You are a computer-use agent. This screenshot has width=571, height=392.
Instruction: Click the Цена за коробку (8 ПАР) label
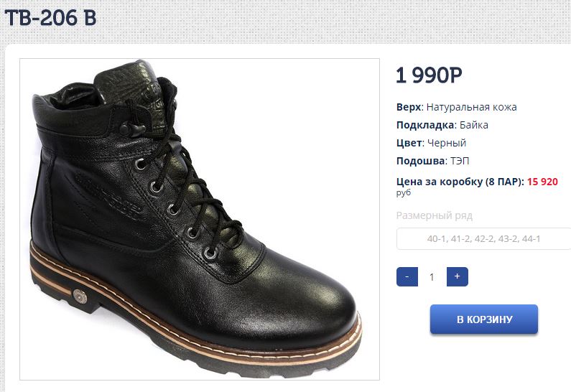click(460, 181)
